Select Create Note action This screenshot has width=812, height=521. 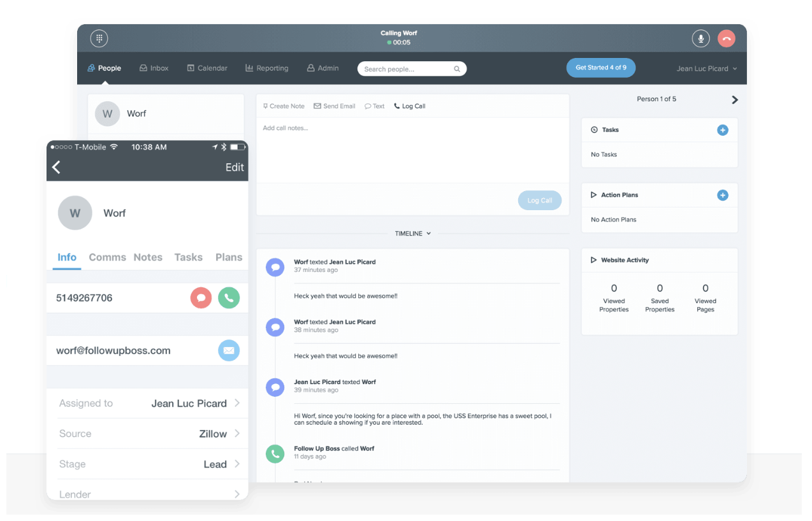coord(284,106)
